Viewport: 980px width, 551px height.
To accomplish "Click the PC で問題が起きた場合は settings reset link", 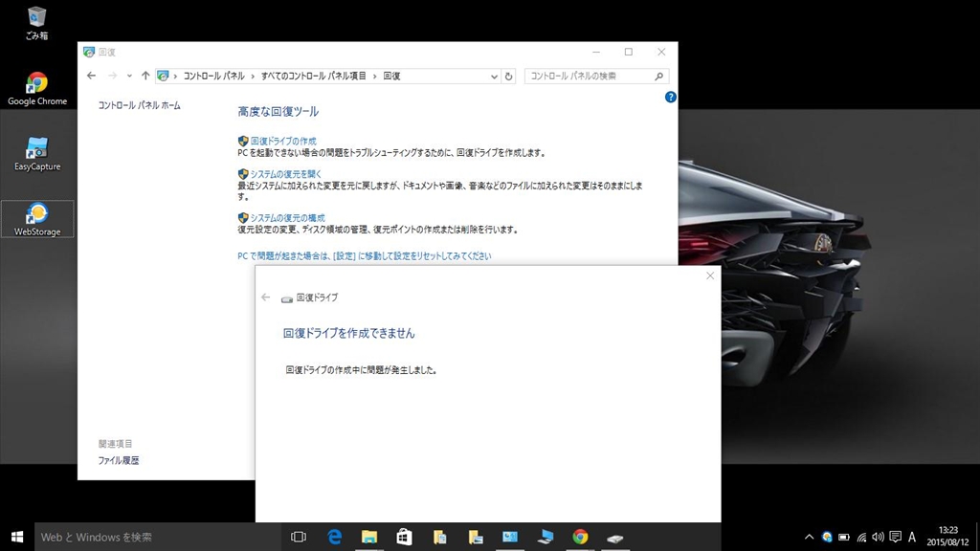I will (x=365, y=256).
